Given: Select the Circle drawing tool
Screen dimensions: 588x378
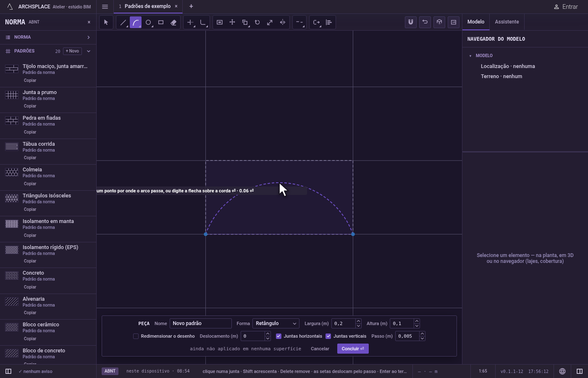Looking at the screenshot, I should click(x=148, y=22).
